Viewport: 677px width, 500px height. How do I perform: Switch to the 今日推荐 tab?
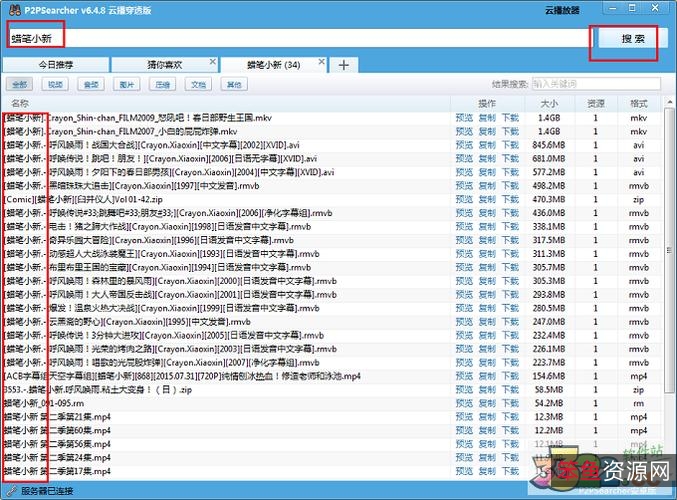[56, 65]
